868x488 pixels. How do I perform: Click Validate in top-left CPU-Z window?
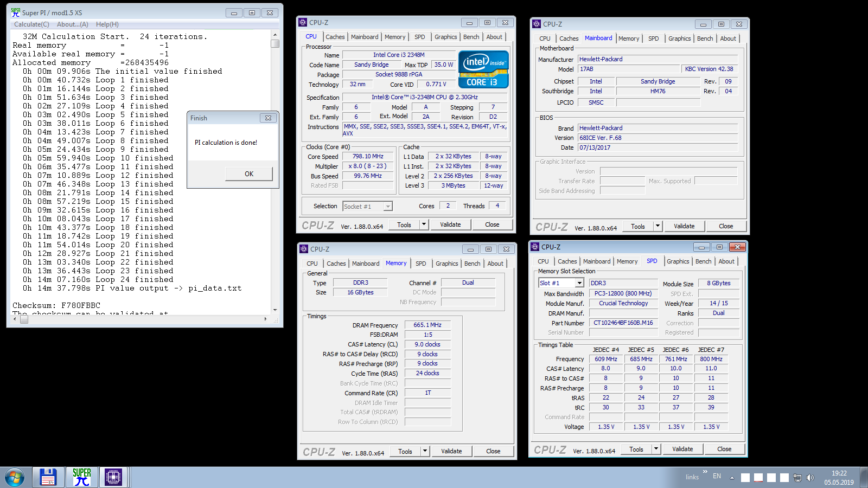coord(450,224)
